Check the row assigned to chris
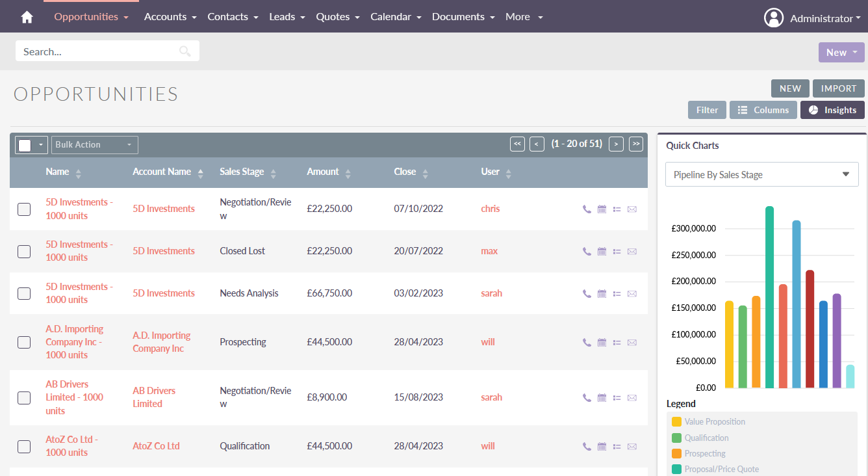This screenshot has width=868, height=476. [24, 209]
